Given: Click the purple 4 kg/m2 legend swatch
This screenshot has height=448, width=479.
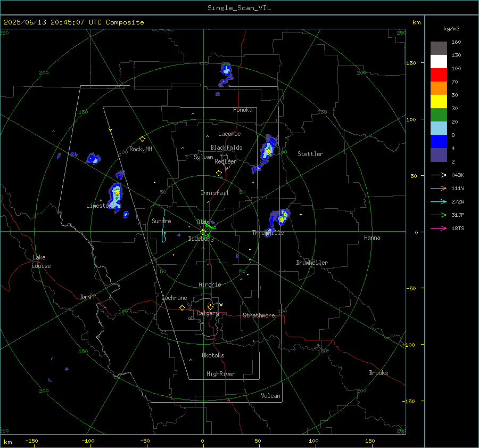Looking at the screenshot, I should coord(439,154).
